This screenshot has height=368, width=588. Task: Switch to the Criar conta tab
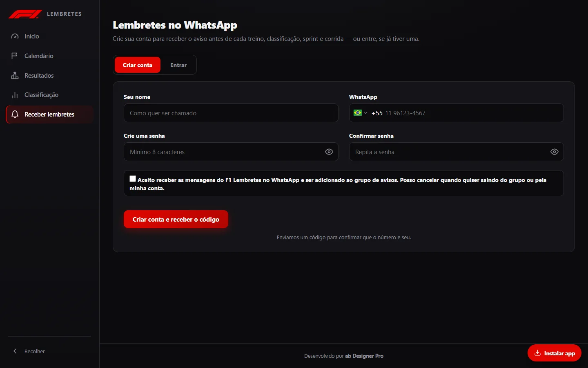[138, 65]
